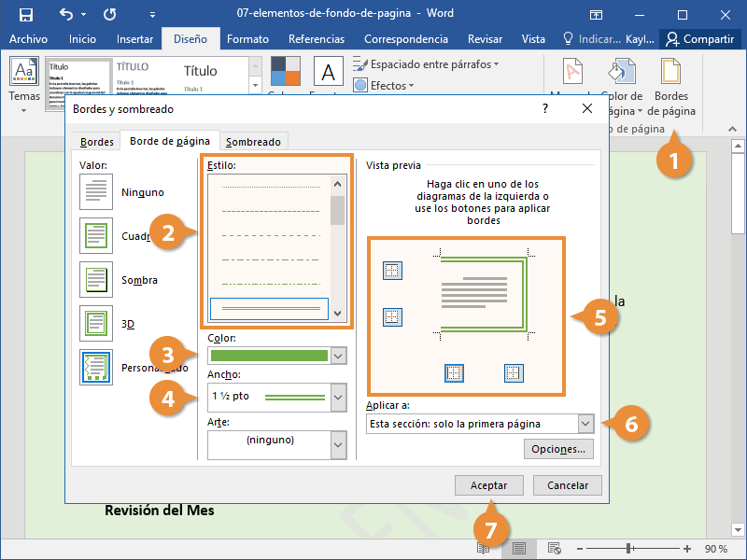Select the Ninguno border setting icon

click(96, 192)
